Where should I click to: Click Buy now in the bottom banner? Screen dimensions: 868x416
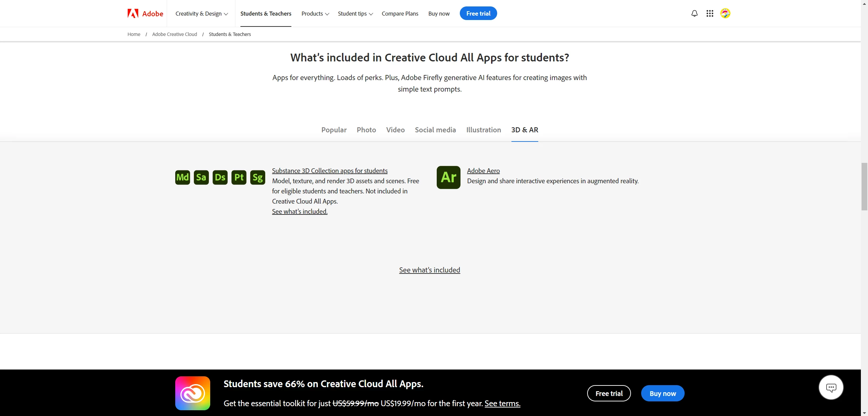663,393
